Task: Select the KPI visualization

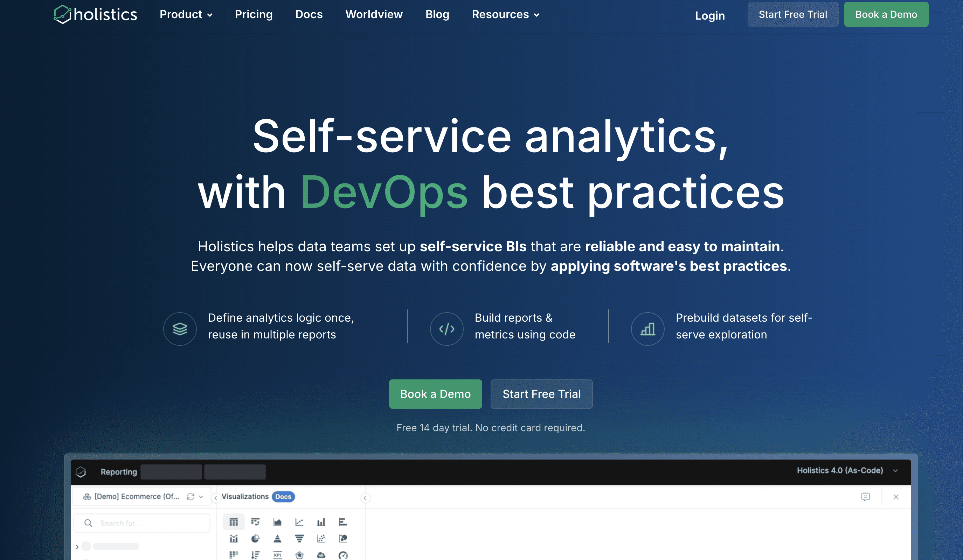Action: point(278,555)
